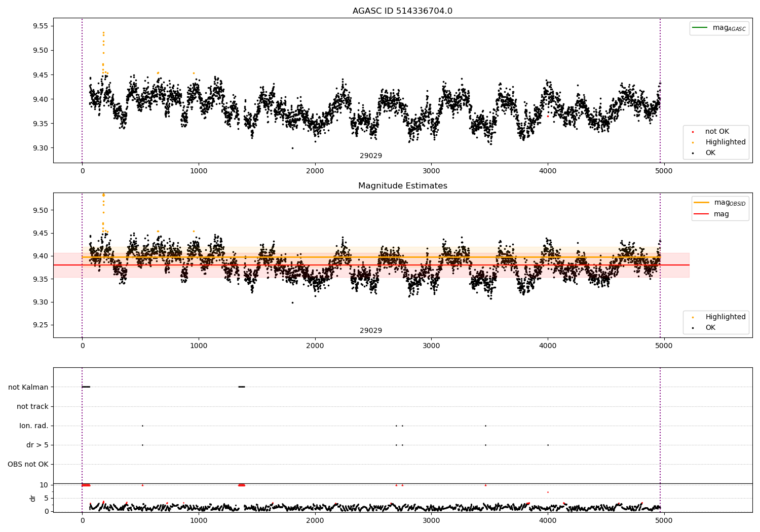Click the 0 x-axis tick in Magnitude Estimates plot

click(x=82, y=346)
